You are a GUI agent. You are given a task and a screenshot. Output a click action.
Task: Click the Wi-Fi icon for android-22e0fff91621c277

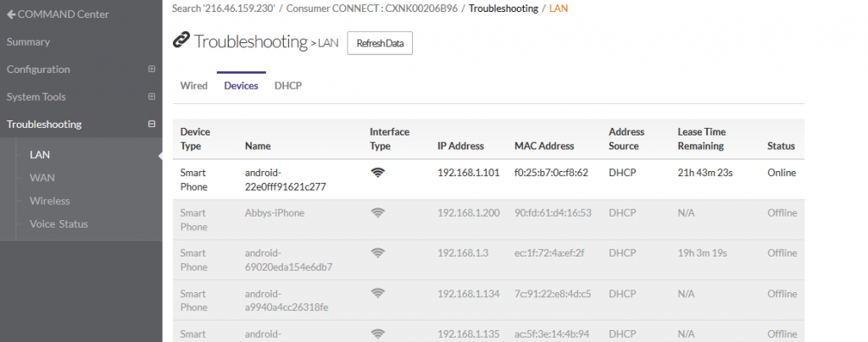tap(378, 173)
